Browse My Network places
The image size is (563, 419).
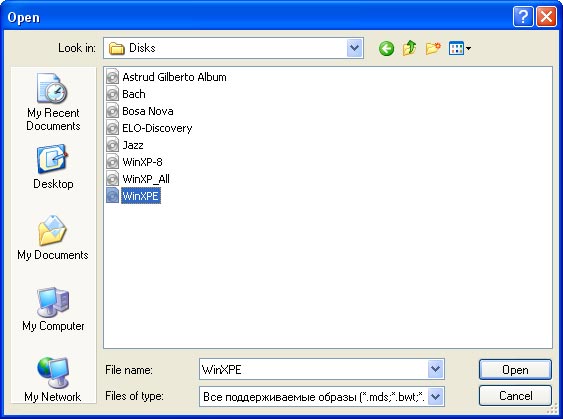[53, 380]
